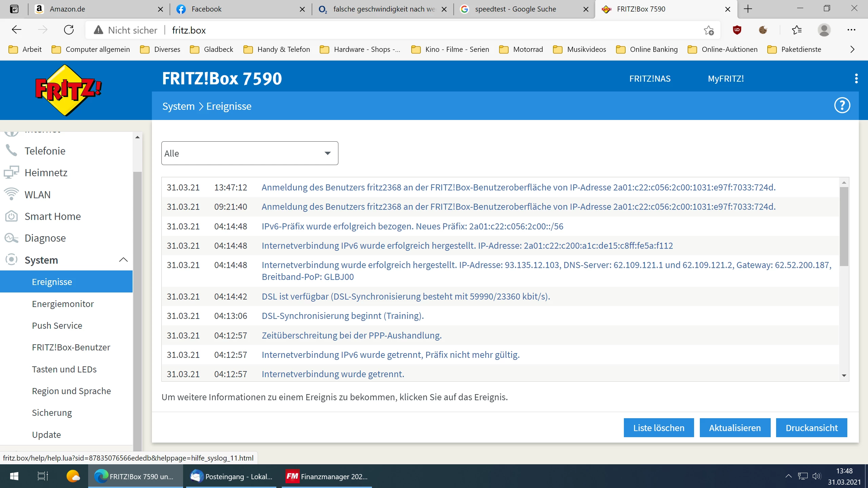This screenshot has width=868, height=488.
Task: Show more bookmark folders chevron
Action: [852, 49]
